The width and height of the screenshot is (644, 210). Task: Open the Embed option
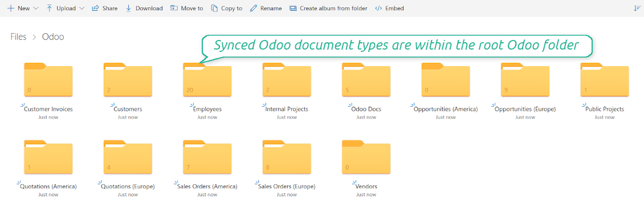tap(389, 8)
